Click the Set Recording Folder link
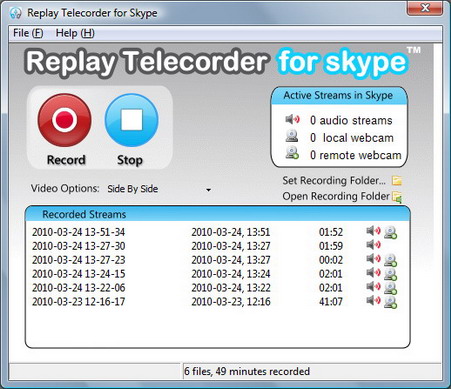Image resolution: width=451 pixels, height=389 pixels. tap(334, 180)
